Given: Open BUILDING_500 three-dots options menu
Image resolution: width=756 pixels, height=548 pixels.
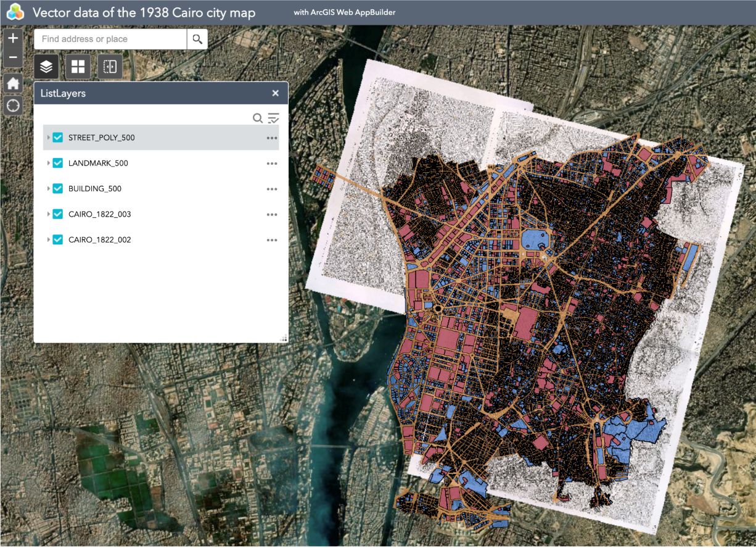Looking at the screenshot, I should (272, 189).
